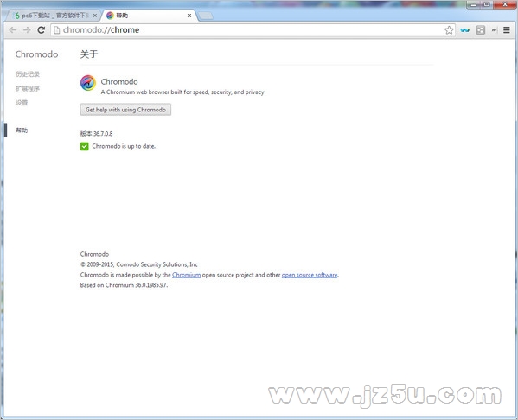Viewport: 518px width, 420px height.
Task: Open 扩展程序 in the sidebar
Action: coord(28,88)
